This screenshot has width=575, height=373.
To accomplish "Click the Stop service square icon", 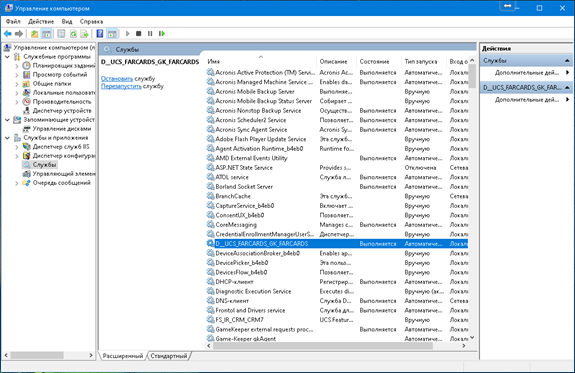I will [139, 34].
